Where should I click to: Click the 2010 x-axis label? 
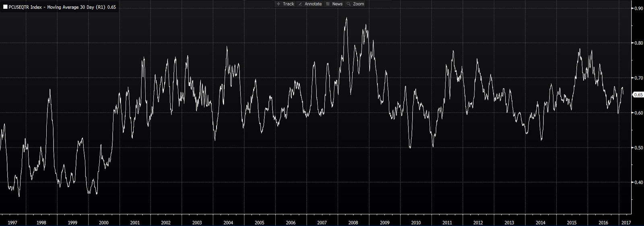[x=416, y=222]
